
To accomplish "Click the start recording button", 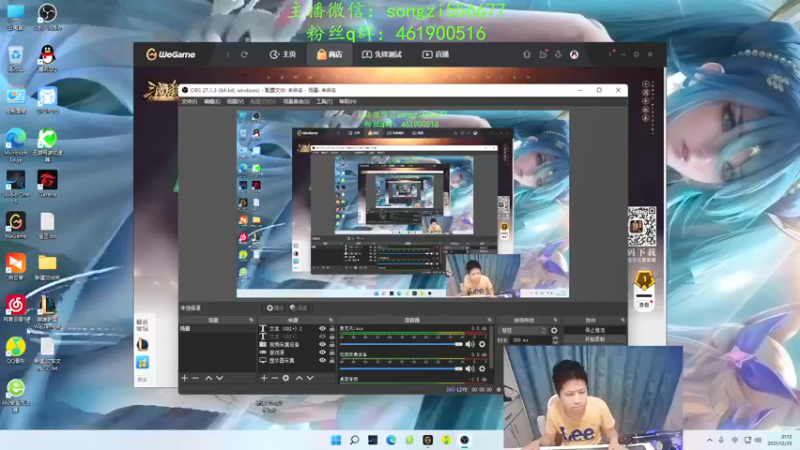I will tap(595, 339).
